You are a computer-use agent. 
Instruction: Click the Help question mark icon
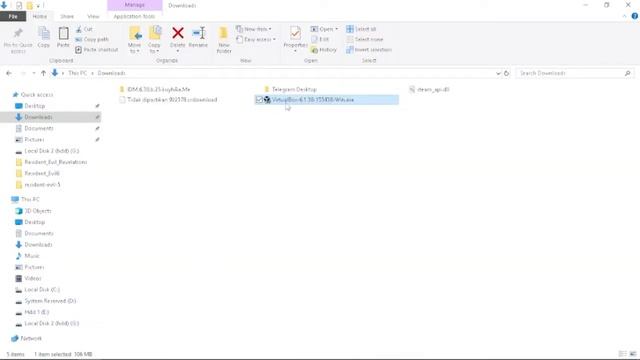point(635,16)
